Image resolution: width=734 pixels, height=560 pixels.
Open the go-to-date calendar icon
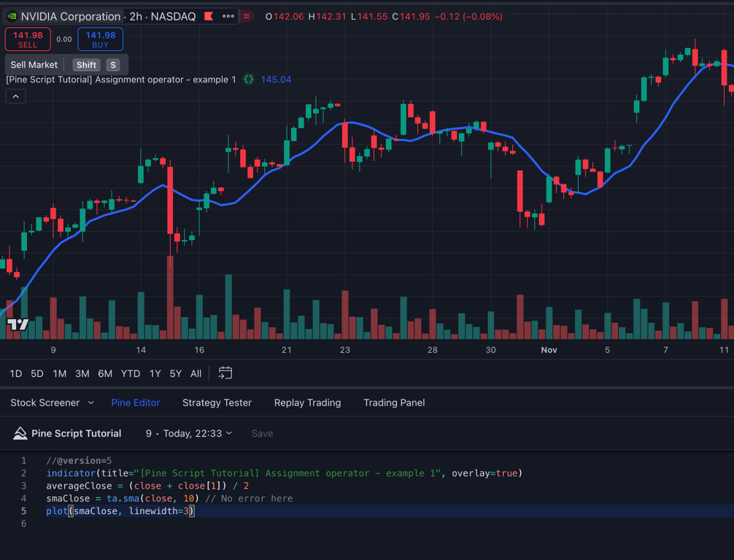(225, 373)
